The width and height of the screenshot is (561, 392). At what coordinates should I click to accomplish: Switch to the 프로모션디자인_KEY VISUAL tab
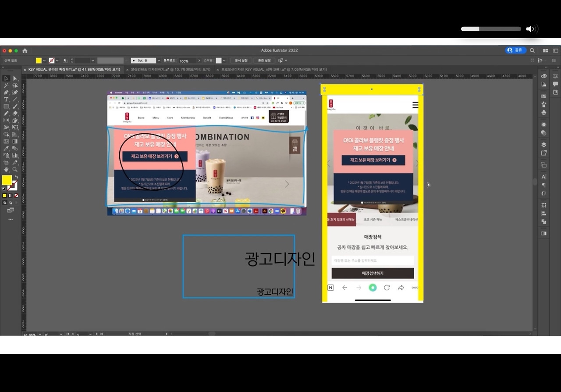(x=274, y=69)
